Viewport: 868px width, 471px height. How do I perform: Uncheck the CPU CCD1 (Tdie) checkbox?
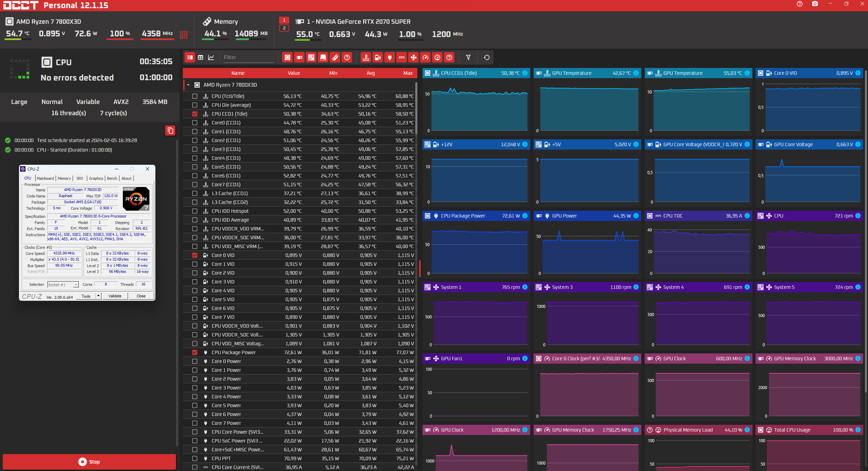(195, 114)
